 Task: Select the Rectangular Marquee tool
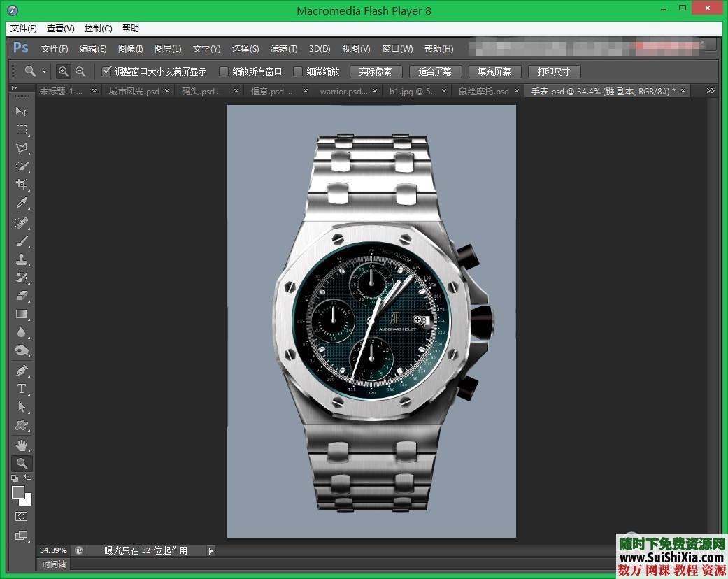[x=22, y=130]
